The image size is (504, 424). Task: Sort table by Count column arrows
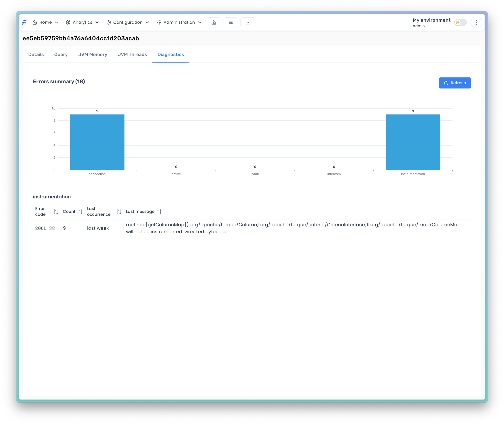click(x=80, y=212)
